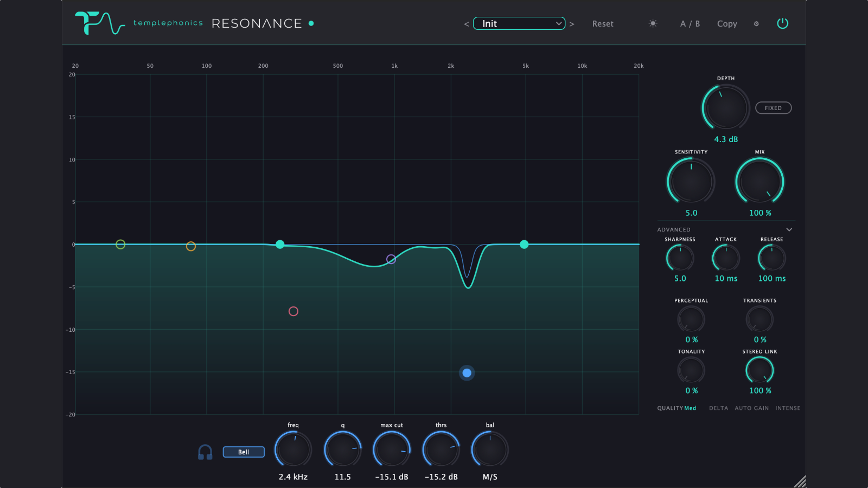Click the Reset button
Screen dimensions: 868x488
pyautogui.click(x=603, y=24)
